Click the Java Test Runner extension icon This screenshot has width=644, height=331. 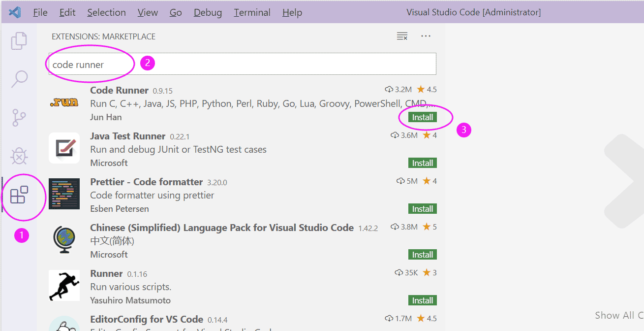(64, 148)
